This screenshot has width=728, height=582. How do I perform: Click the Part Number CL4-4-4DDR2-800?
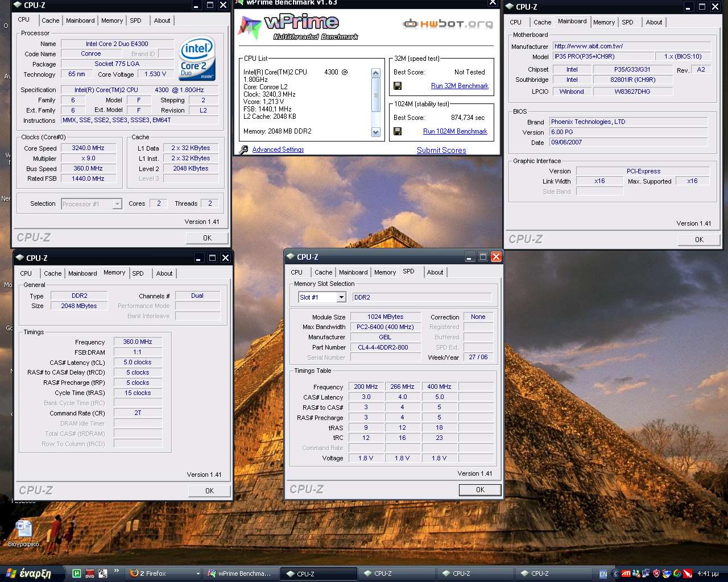385,347
